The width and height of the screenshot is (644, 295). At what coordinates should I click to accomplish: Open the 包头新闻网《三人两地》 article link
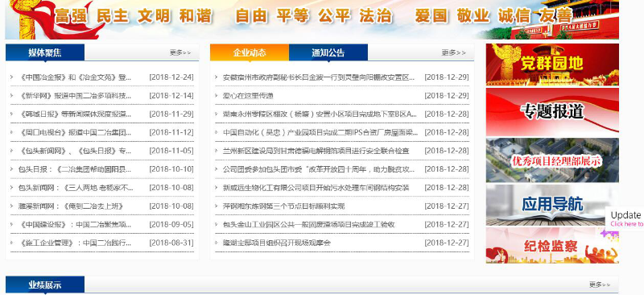click(76, 188)
